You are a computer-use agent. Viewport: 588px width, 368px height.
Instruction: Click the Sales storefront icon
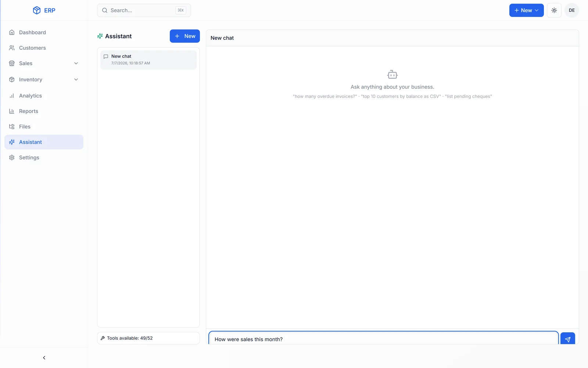(x=12, y=63)
